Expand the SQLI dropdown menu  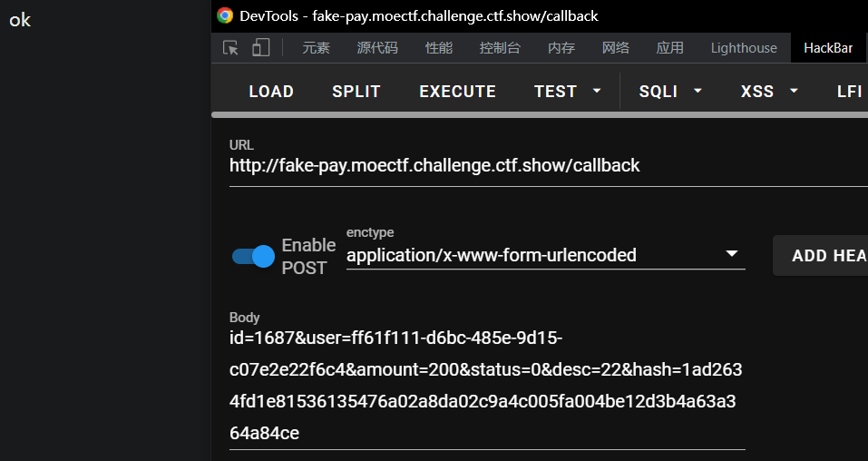[x=670, y=91]
